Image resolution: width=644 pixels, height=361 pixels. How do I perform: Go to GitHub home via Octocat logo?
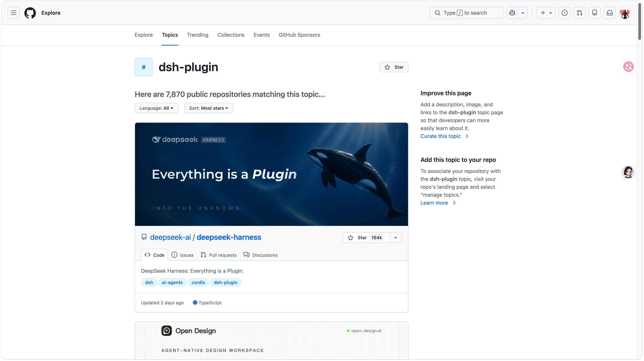coord(30,13)
